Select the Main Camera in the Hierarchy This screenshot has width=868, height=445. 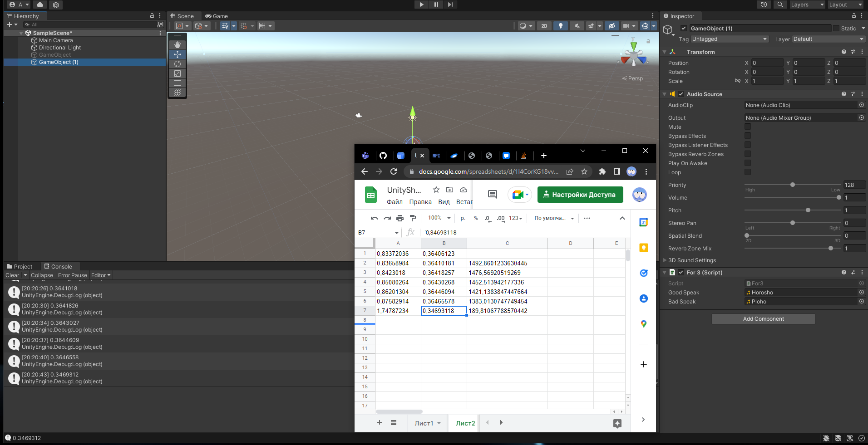[55, 40]
